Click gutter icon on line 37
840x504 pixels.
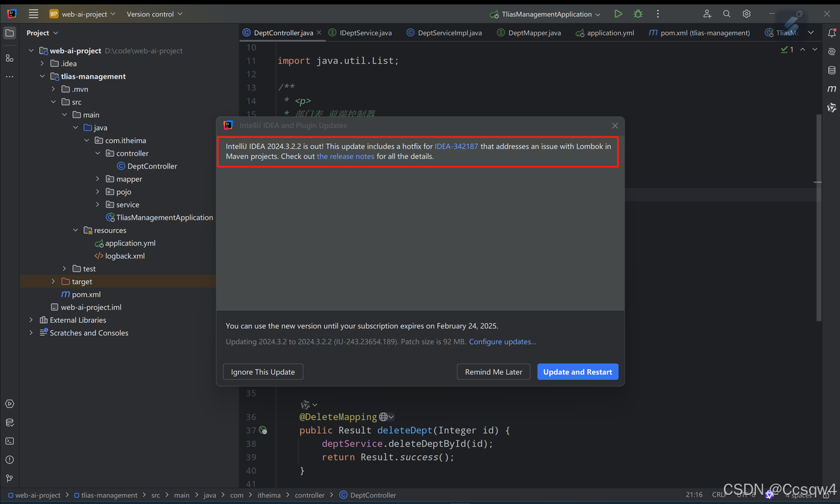262,430
